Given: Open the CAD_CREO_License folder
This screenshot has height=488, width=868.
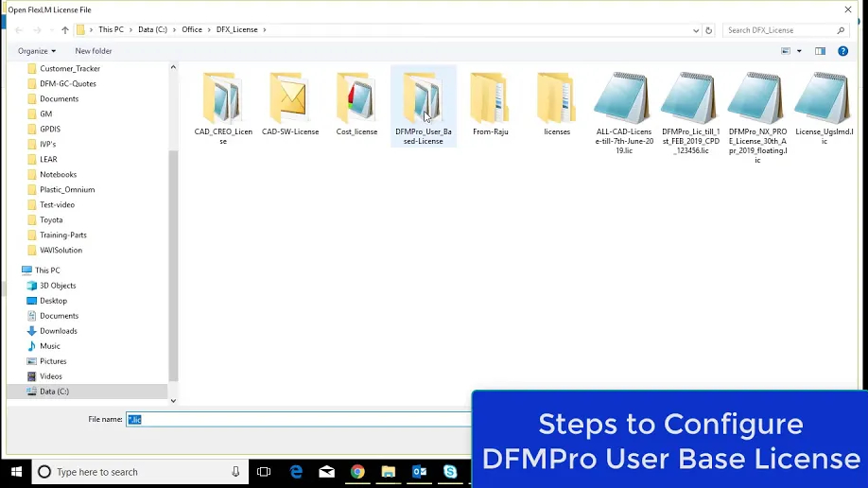Looking at the screenshot, I should pyautogui.click(x=223, y=108).
